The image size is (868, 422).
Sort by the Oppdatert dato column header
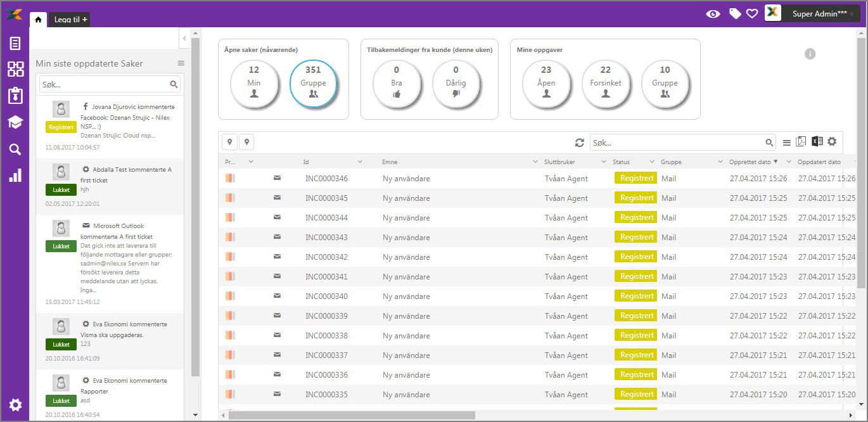coord(819,162)
